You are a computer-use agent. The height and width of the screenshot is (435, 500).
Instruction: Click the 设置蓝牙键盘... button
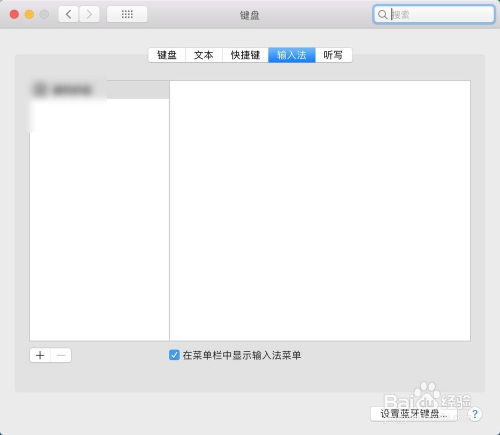pyautogui.click(x=414, y=414)
